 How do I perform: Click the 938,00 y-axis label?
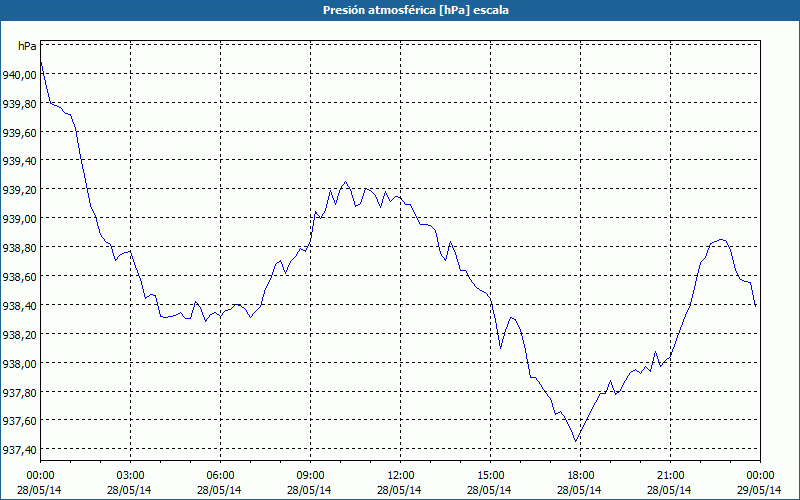click(19, 363)
